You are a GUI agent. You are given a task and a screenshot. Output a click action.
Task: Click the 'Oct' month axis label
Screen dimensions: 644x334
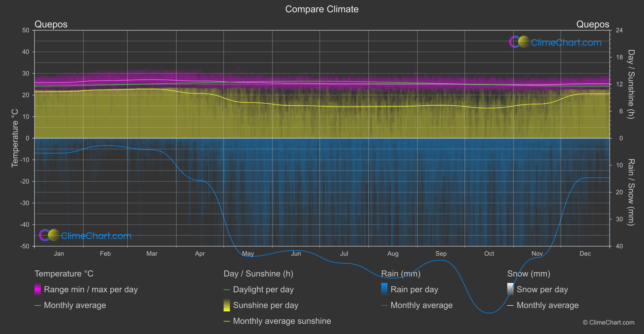tap(489, 253)
